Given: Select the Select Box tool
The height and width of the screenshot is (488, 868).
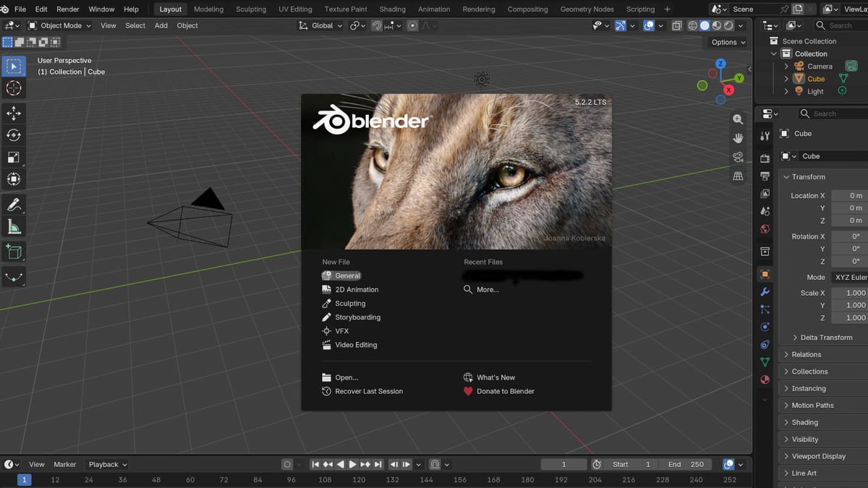Looking at the screenshot, I should (14, 67).
